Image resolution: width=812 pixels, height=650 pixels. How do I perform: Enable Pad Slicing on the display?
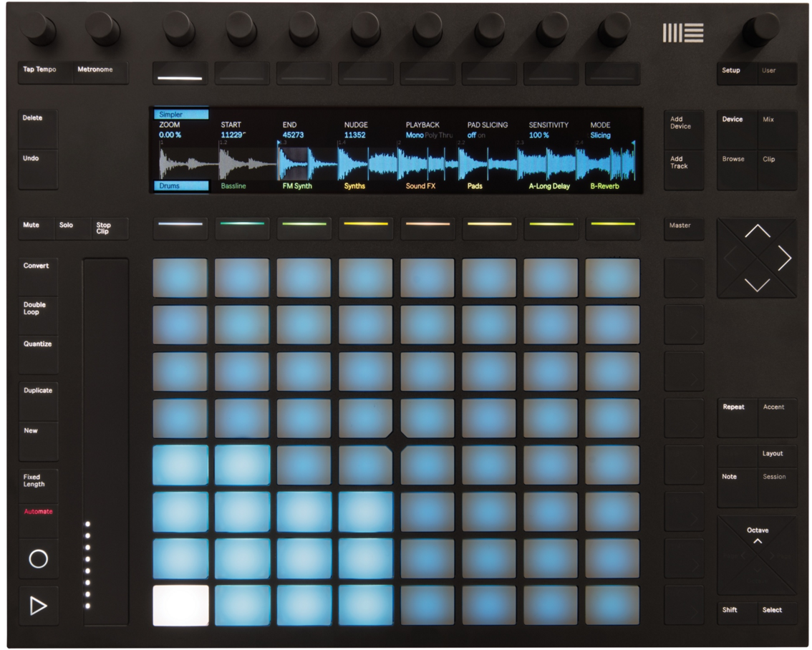pyautogui.click(x=482, y=135)
